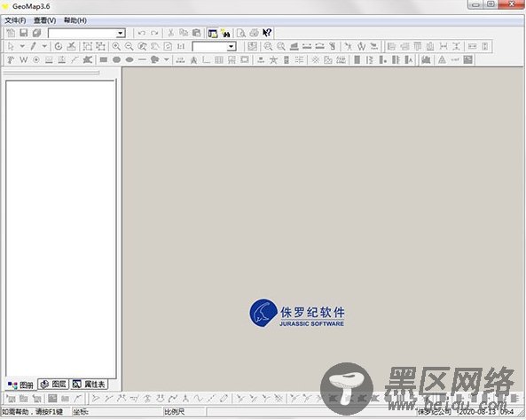Switch to the 属性表 tab
Screen dimensions: 526x420
click(90, 385)
